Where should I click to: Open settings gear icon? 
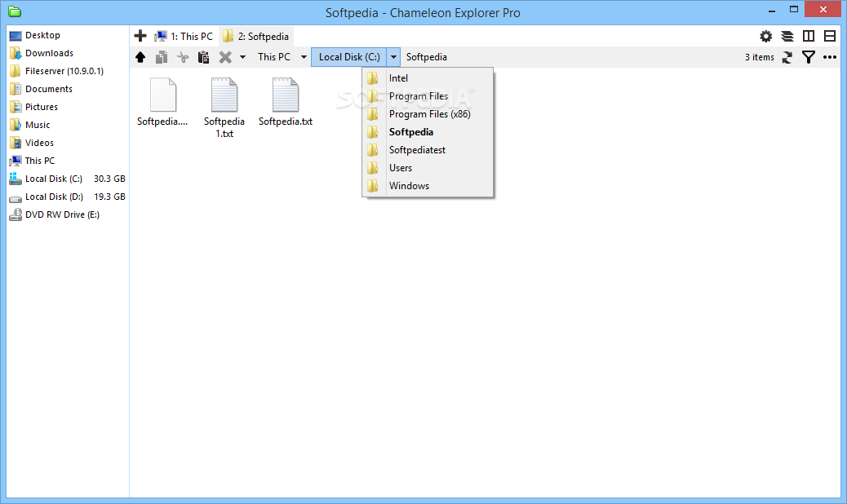(766, 36)
